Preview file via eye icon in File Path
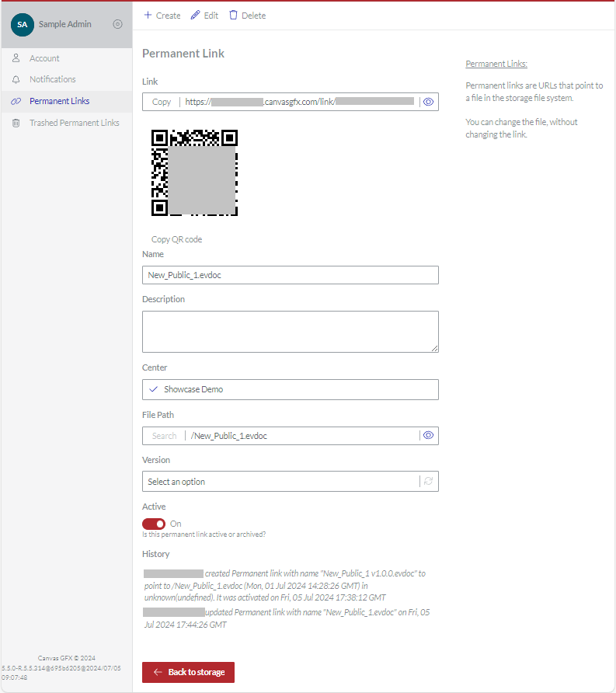Image resolution: width=616 pixels, height=693 pixels. pyautogui.click(x=428, y=435)
